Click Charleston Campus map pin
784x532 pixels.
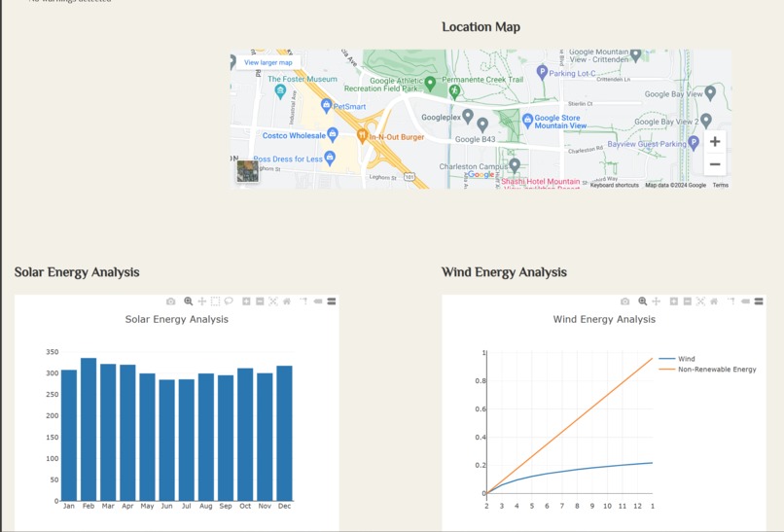click(515, 164)
